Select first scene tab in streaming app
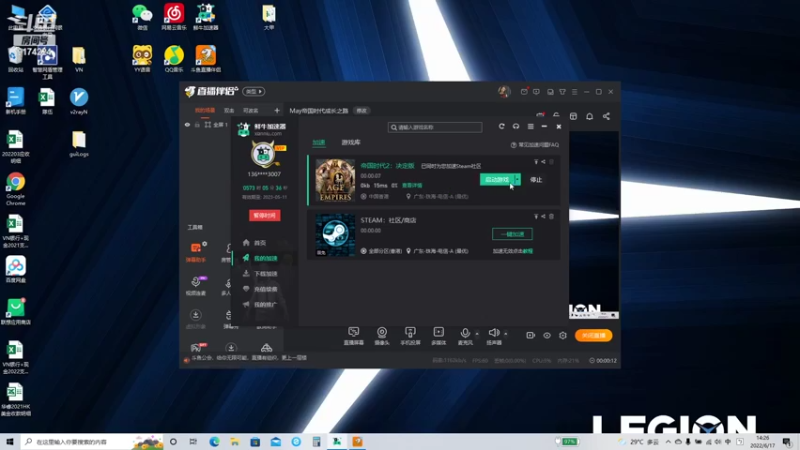 coord(205,110)
